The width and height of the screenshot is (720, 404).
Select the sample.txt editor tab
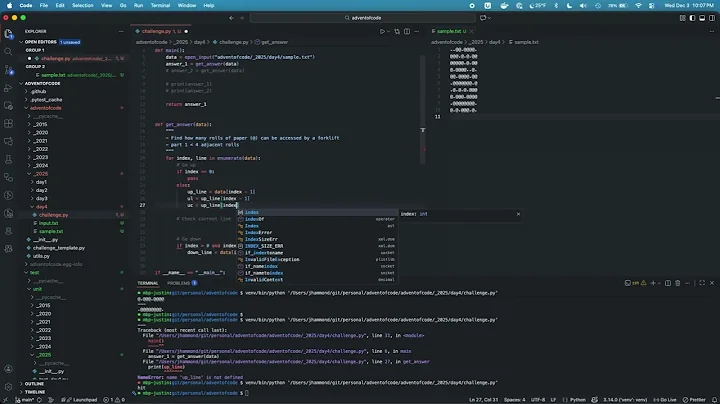[451, 31]
